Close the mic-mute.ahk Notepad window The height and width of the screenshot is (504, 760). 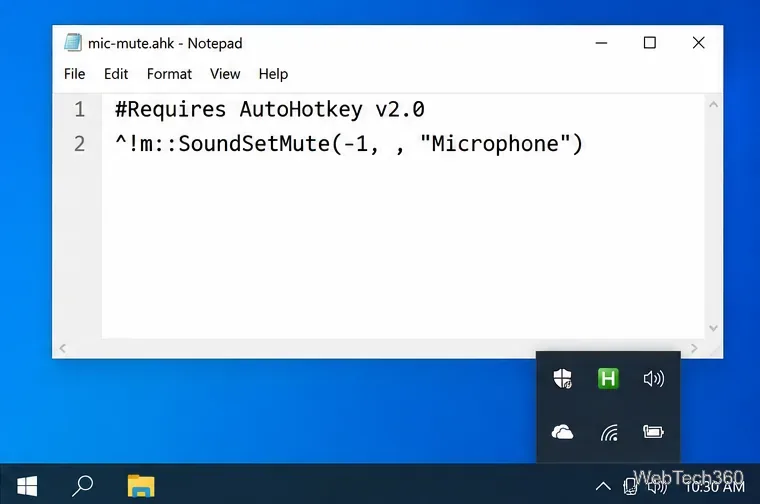[698, 43]
